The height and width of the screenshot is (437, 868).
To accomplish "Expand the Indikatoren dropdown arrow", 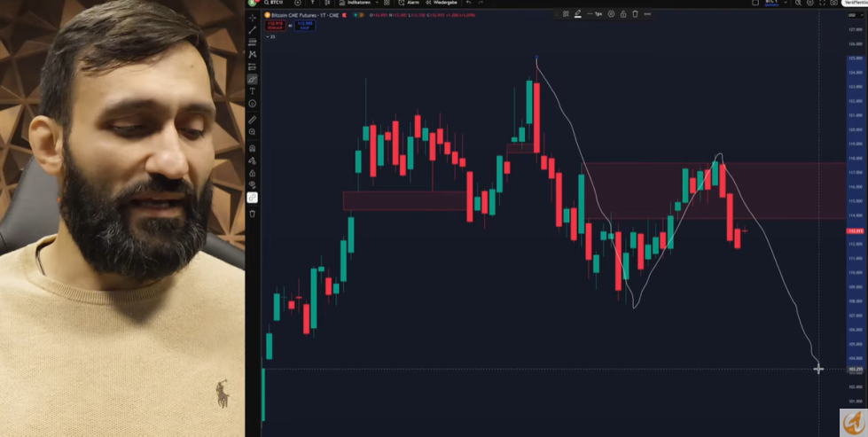I will [377, 3].
